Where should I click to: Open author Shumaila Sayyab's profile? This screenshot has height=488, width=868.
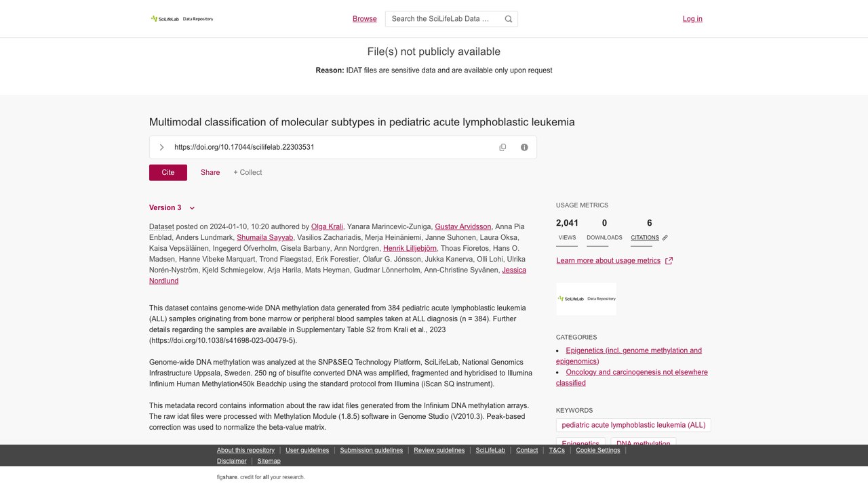tap(265, 237)
